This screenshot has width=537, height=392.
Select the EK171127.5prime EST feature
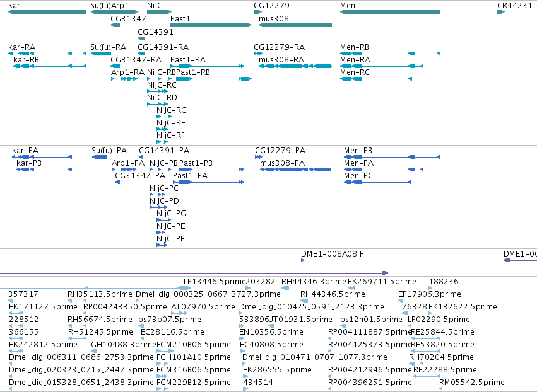[x=16, y=313]
